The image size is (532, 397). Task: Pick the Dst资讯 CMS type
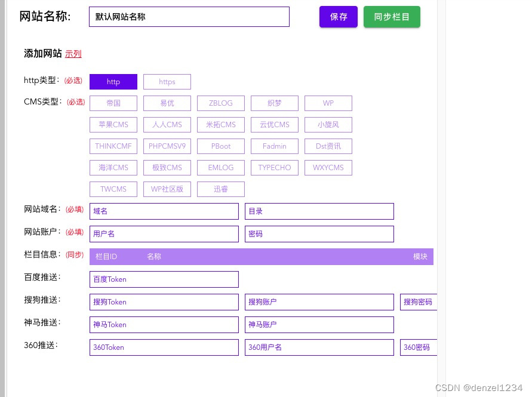(328, 146)
